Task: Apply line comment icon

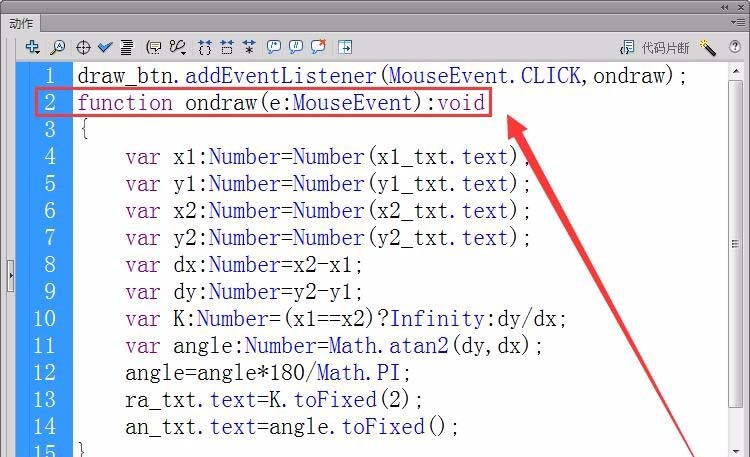Action: (x=296, y=46)
